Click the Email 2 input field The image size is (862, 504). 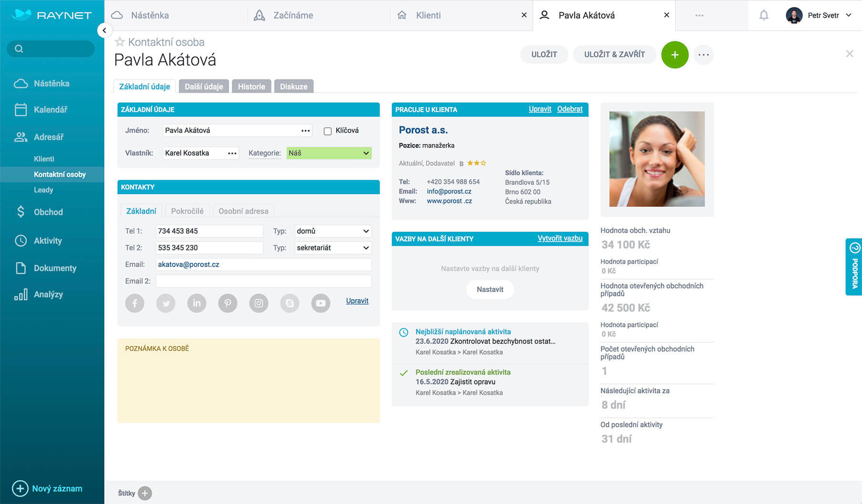(x=264, y=281)
